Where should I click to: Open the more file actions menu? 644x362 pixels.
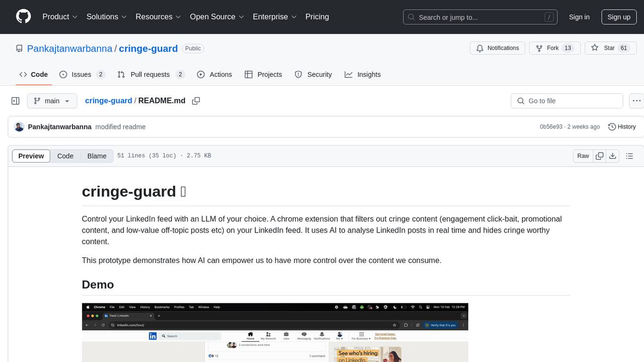click(636, 101)
